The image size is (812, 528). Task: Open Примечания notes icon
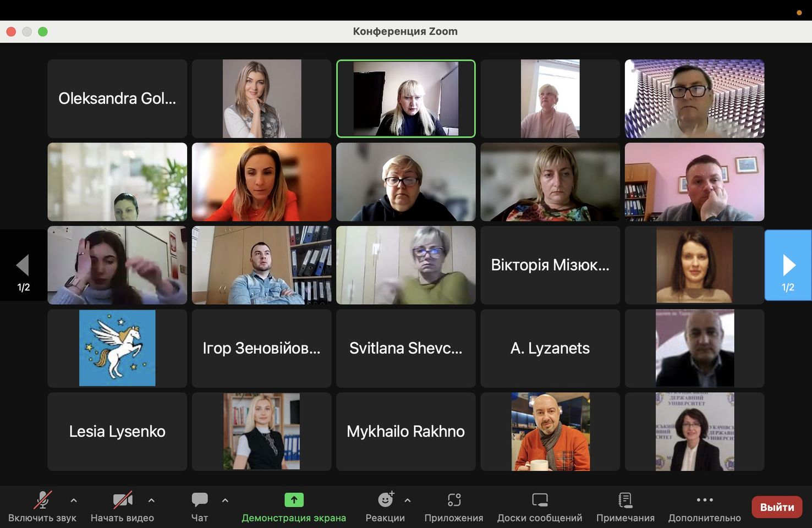pyautogui.click(x=625, y=500)
